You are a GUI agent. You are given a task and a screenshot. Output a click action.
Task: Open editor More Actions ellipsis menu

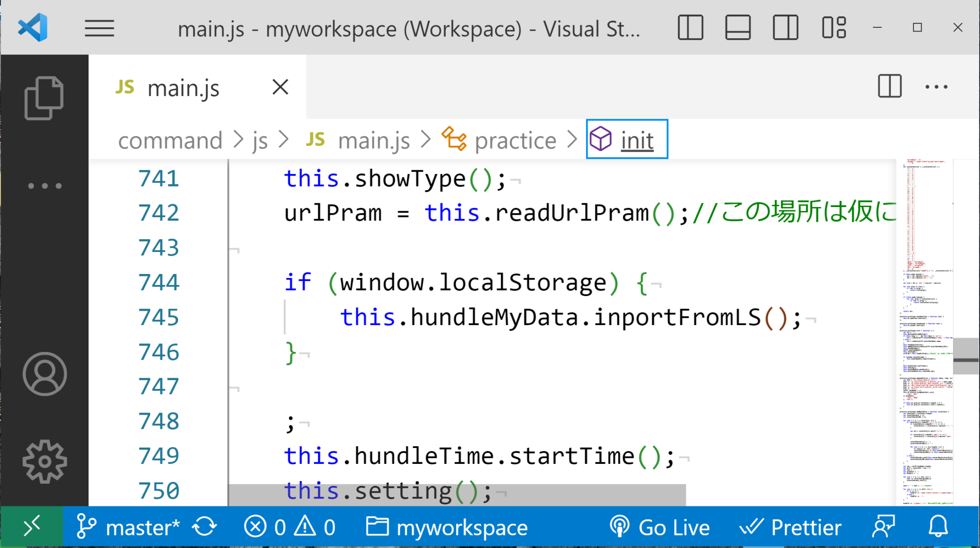(x=936, y=87)
